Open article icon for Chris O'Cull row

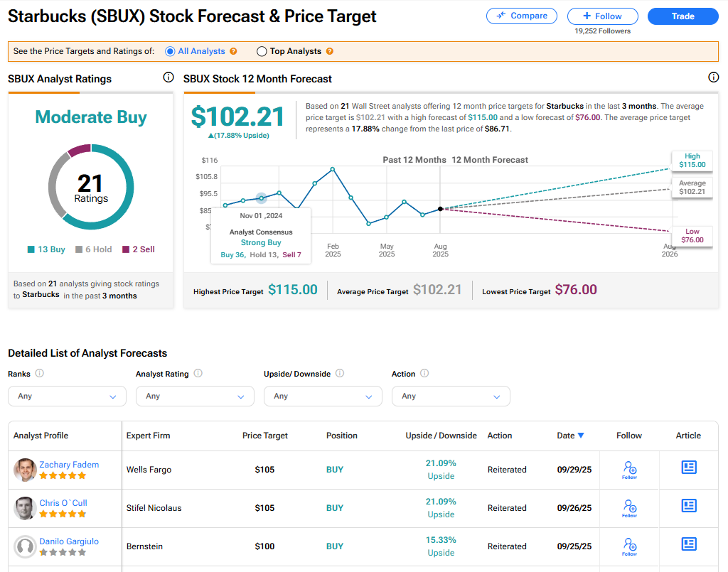(688, 506)
